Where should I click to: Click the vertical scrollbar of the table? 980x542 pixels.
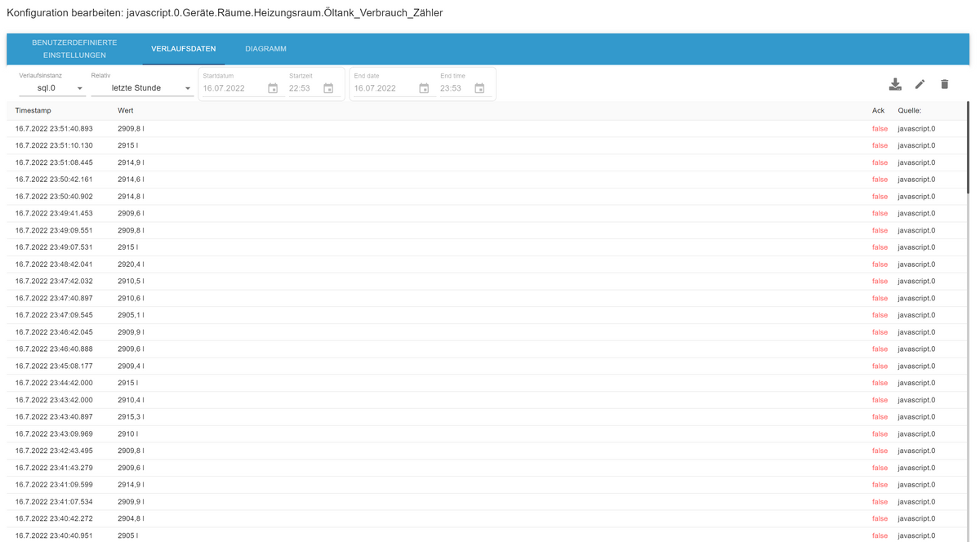point(969,147)
